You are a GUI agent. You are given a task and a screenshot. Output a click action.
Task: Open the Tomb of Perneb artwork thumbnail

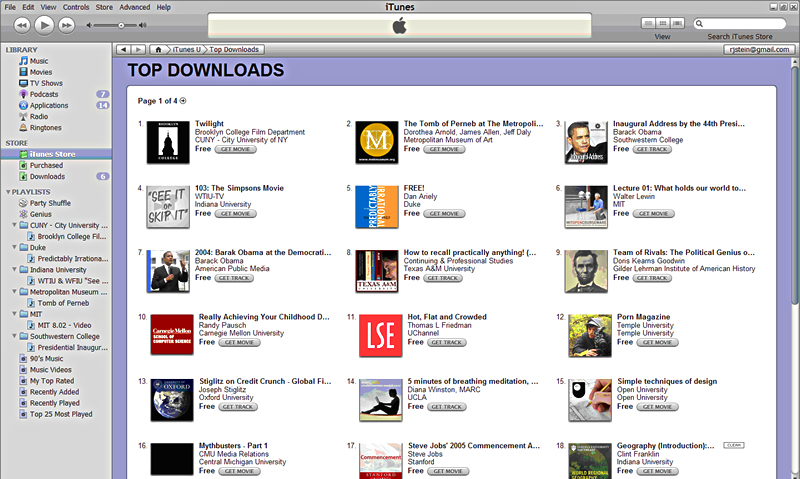pyautogui.click(x=377, y=142)
